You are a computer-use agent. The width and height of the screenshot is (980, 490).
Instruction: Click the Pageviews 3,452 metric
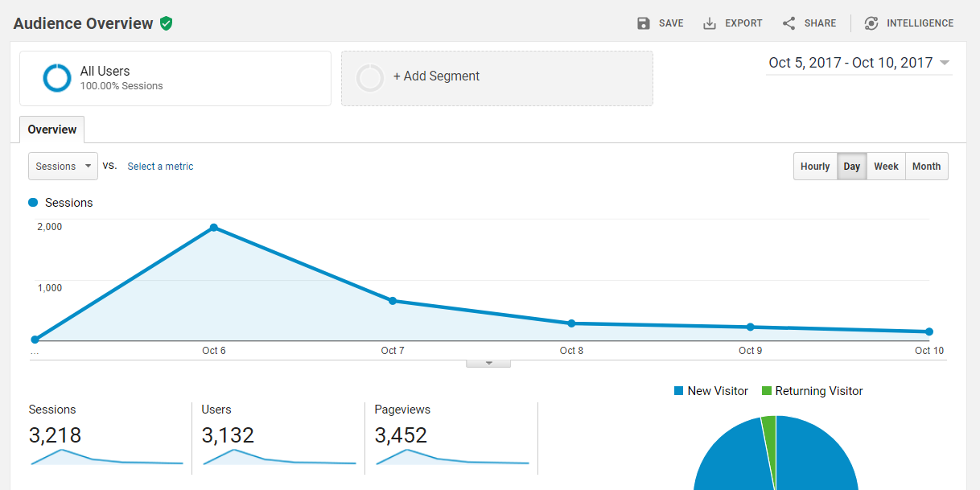pos(401,435)
